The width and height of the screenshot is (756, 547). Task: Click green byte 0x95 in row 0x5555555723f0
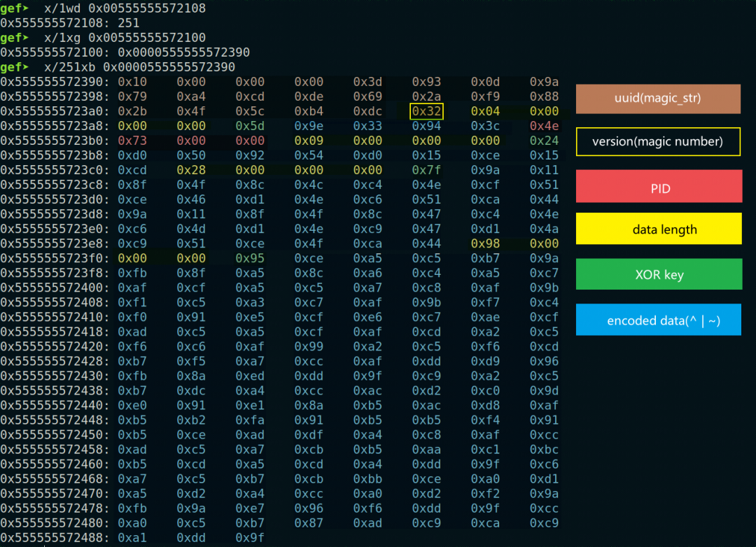coord(250,258)
